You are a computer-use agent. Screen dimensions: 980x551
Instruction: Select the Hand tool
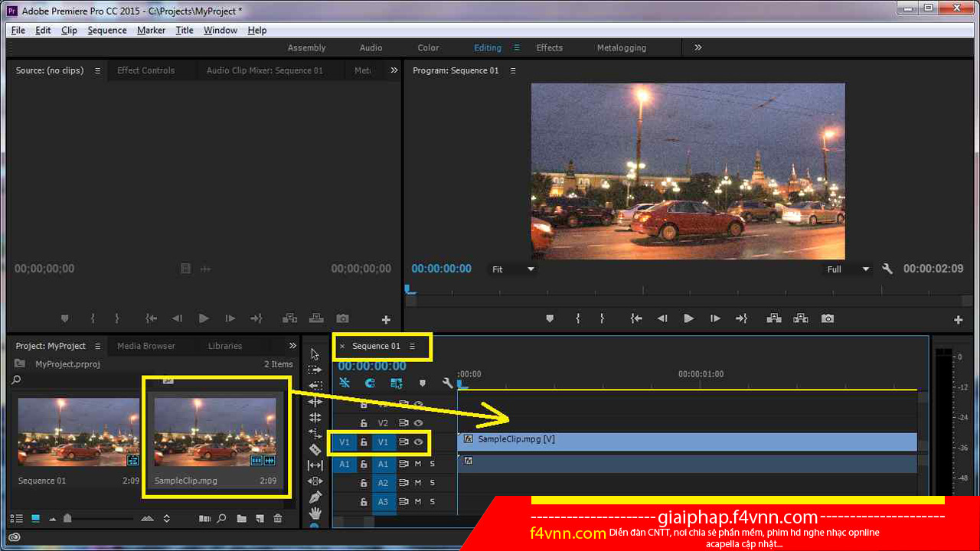pyautogui.click(x=315, y=513)
